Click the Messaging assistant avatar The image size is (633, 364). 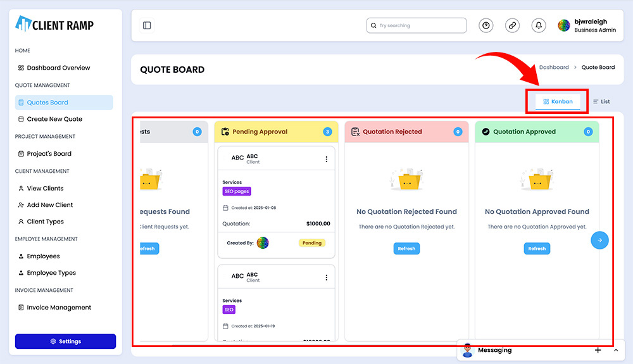tap(468, 350)
